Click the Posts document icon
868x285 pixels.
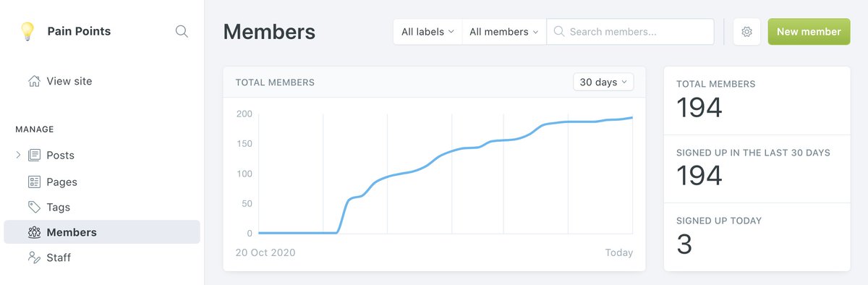34,155
